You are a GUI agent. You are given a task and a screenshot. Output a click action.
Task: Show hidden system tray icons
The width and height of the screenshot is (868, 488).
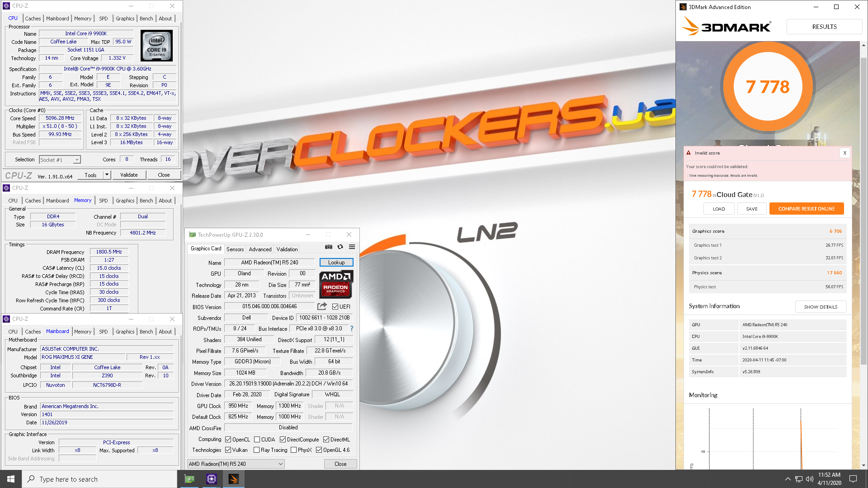(x=788, y=479)
